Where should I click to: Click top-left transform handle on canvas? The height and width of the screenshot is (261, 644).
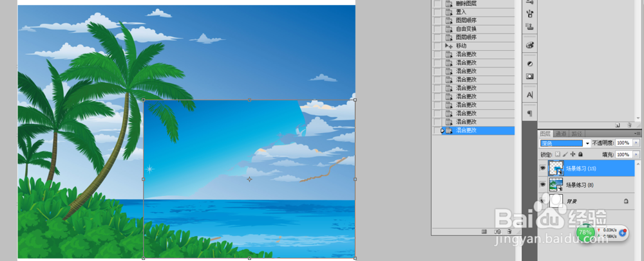[144, 100]
